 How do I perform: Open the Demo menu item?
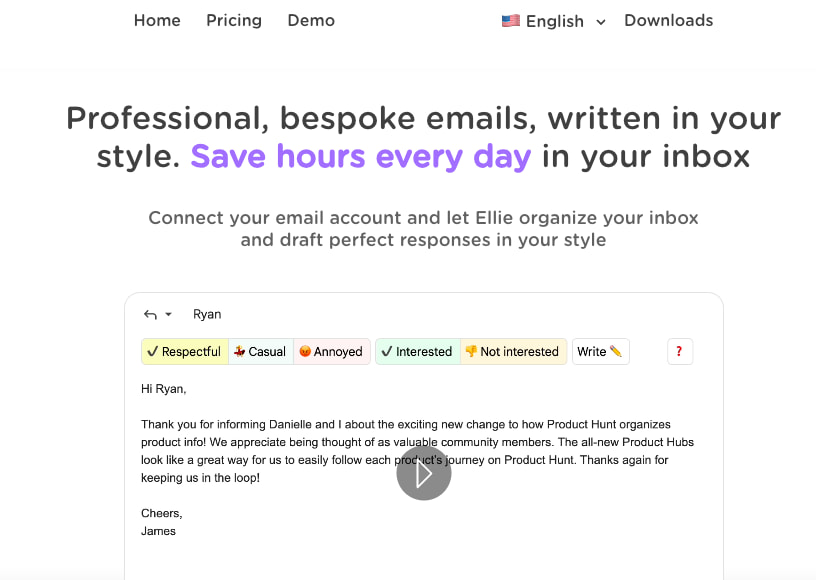coord(310,20)
